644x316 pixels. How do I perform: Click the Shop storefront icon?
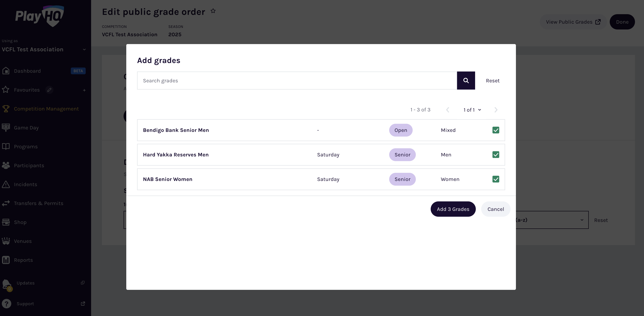click(6, 222)
